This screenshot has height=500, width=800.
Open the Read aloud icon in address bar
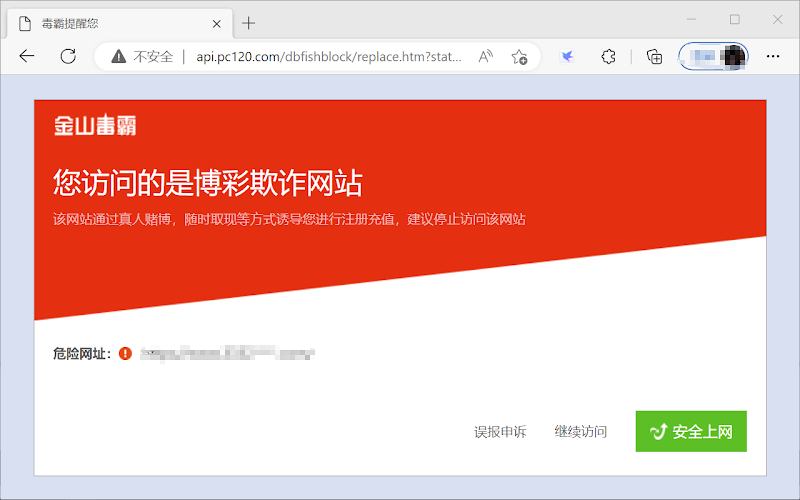486,57
